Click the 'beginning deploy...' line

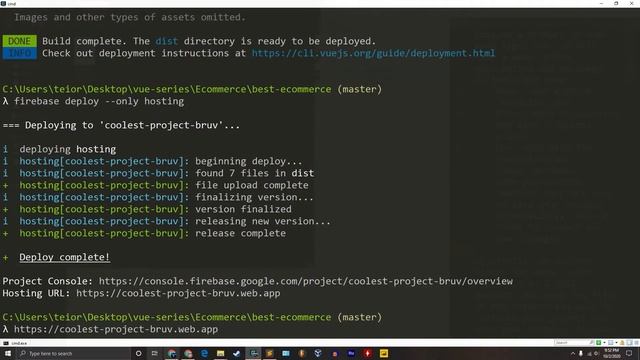[249, 161]
